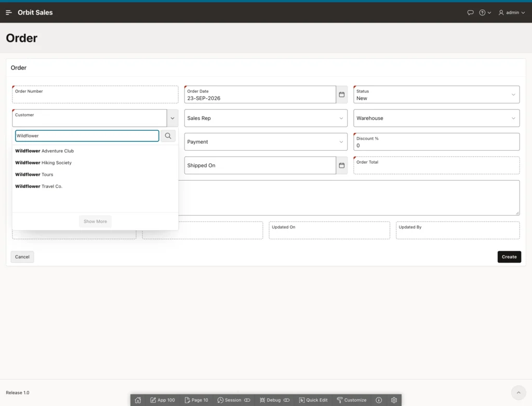Open the feedback comment icon
The height and width of the screenshot is (406, 532).
click(x=470, y=12)
